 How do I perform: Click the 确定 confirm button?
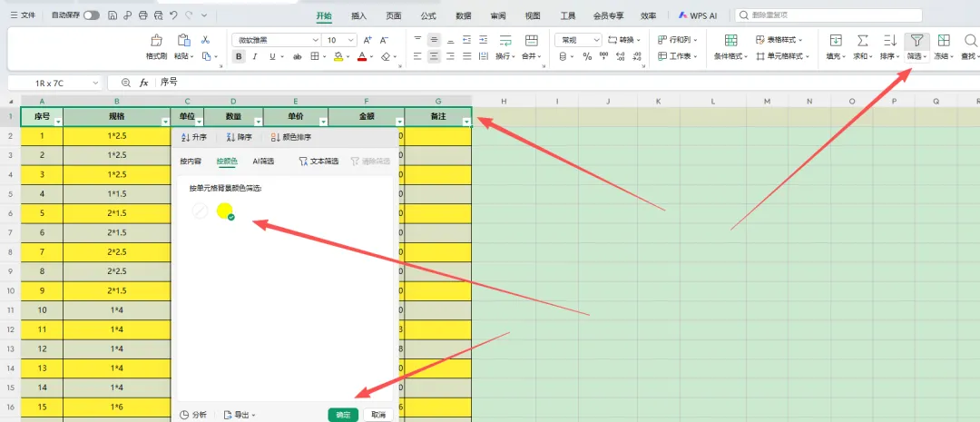coord(343,415)
